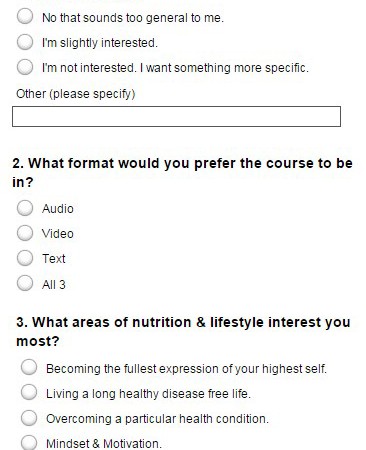The width and height of the screenshot is (366, 450).
Task: Choose 'Living a long healthy disease free life'
Action: (x=29, y=392)
